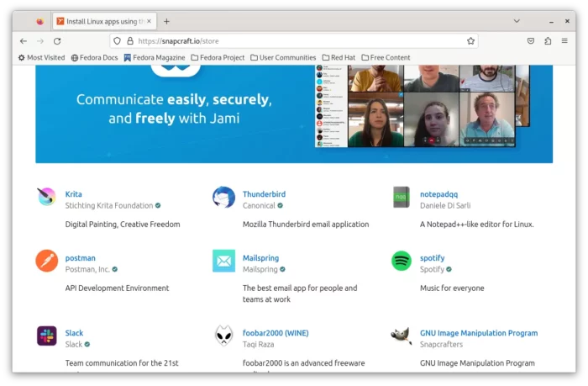This screenshot has width=588, height=386.
Task: Expand the Free Content bookmark folder
Action: point(386,57)
